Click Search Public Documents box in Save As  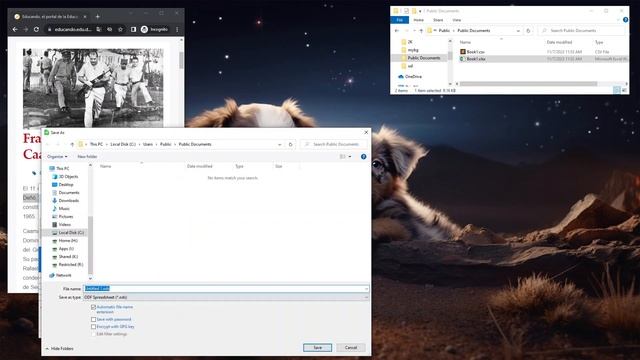[x=333, y=144]
